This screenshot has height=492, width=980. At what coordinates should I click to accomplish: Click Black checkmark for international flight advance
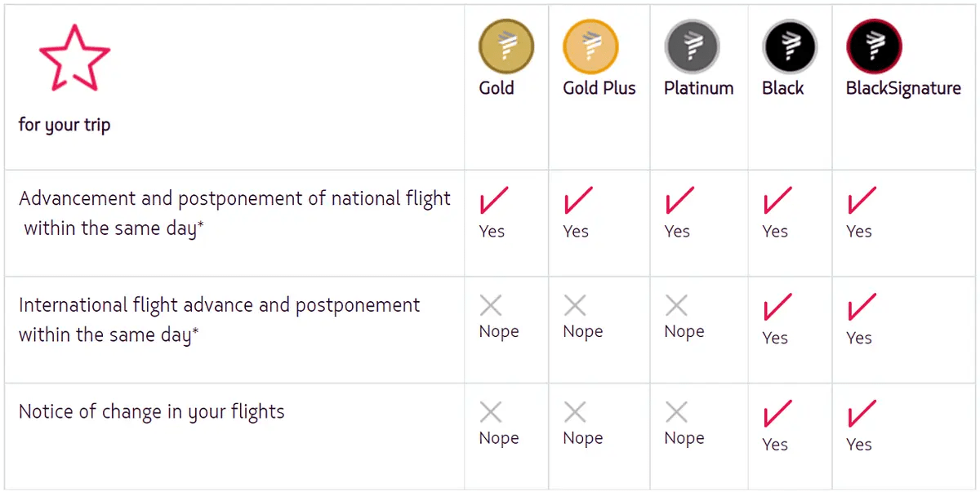coord(777,308)
